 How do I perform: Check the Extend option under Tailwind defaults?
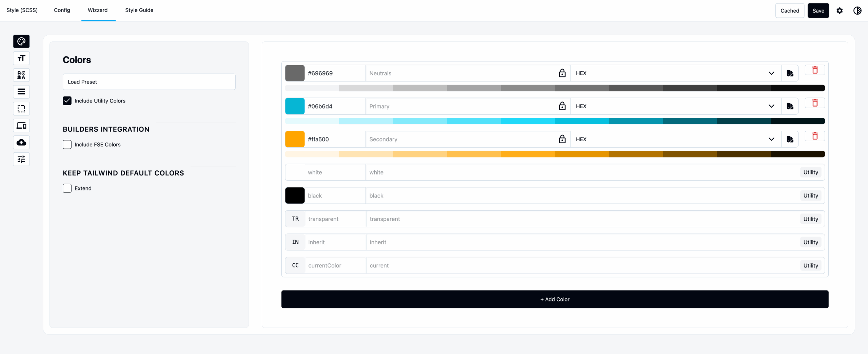[67, 188]
